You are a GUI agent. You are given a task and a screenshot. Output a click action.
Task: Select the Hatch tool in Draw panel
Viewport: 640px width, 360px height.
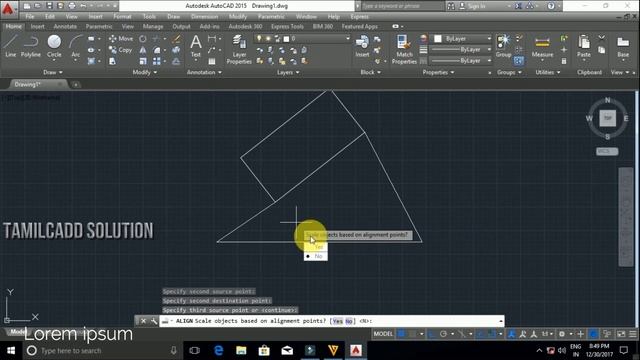(91, 61)
